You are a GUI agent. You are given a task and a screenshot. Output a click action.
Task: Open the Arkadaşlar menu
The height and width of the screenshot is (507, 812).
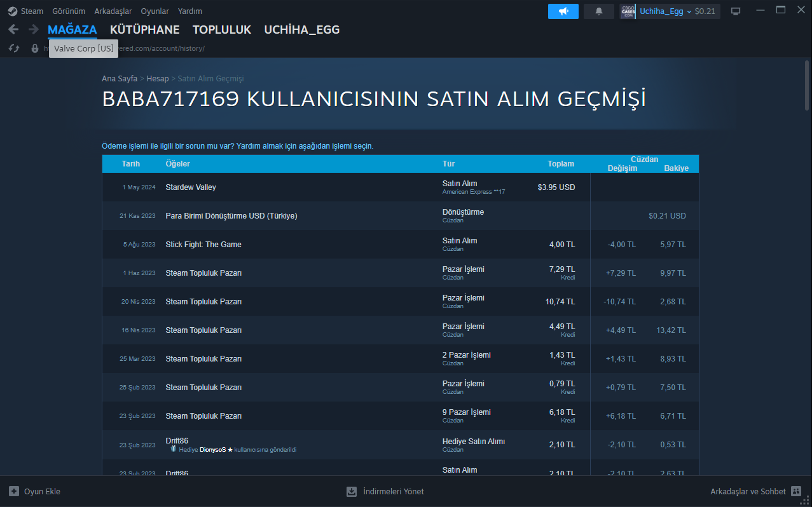(113, 11)
